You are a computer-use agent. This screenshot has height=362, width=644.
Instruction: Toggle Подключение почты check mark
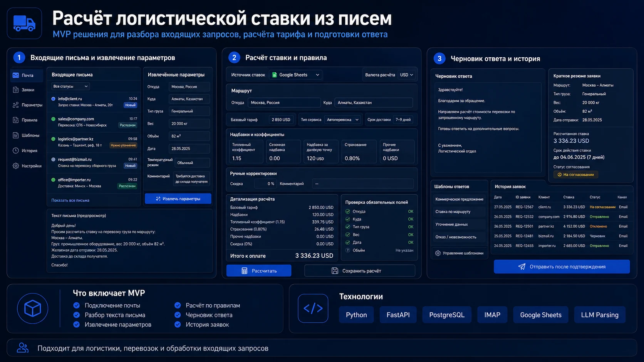pyautogui.click(x=76, y=305)
